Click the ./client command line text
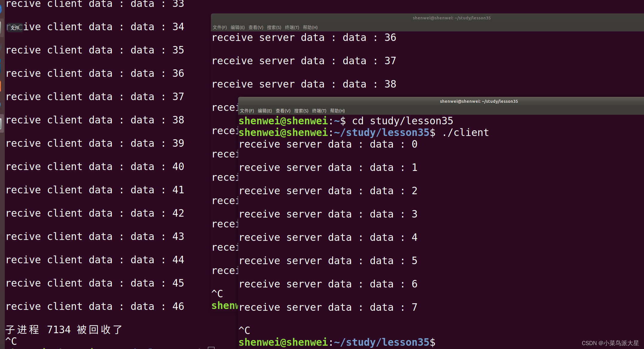The width and height of the screenshot is (644, 349). (x=465, y=132)
